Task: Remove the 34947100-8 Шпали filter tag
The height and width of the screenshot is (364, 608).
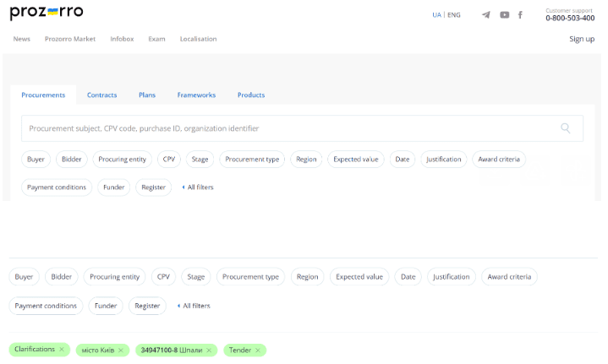Action: (209, 350)
